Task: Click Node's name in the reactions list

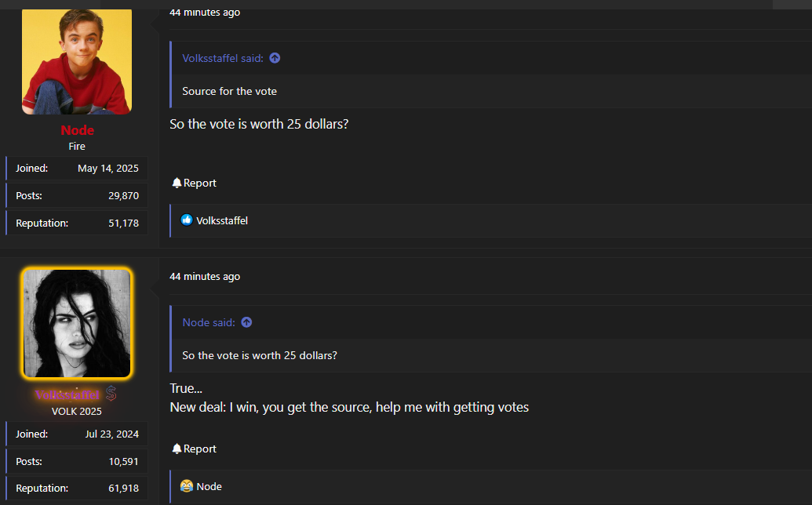Action: (x=209, y=486)
